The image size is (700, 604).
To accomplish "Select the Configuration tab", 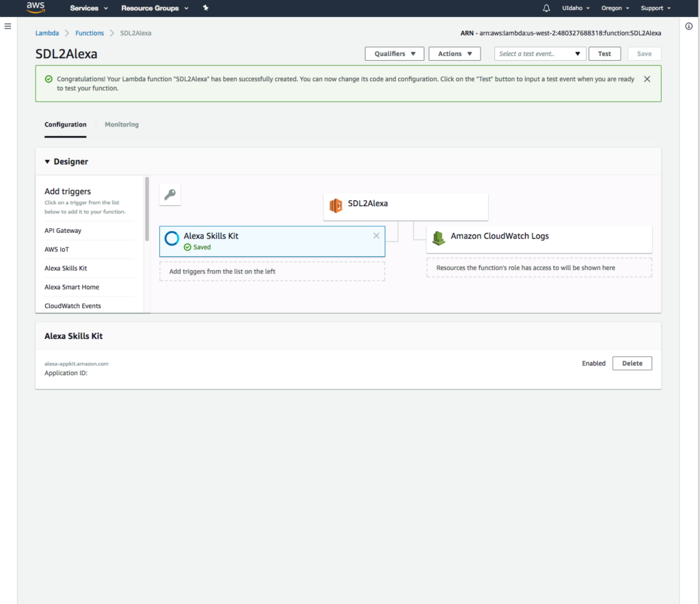I will 65,124.
